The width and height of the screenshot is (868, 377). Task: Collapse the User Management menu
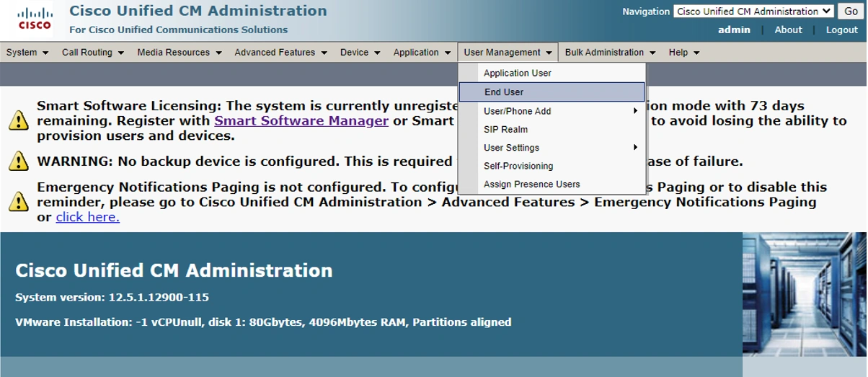pyautogui.click(x=508, y=53)
